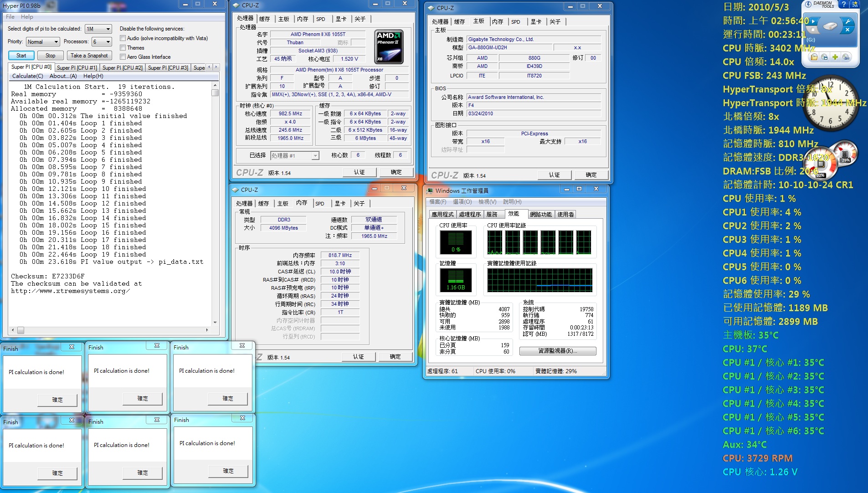Click the play button in DAEMON Tools gadget

(x=813, y=21)
